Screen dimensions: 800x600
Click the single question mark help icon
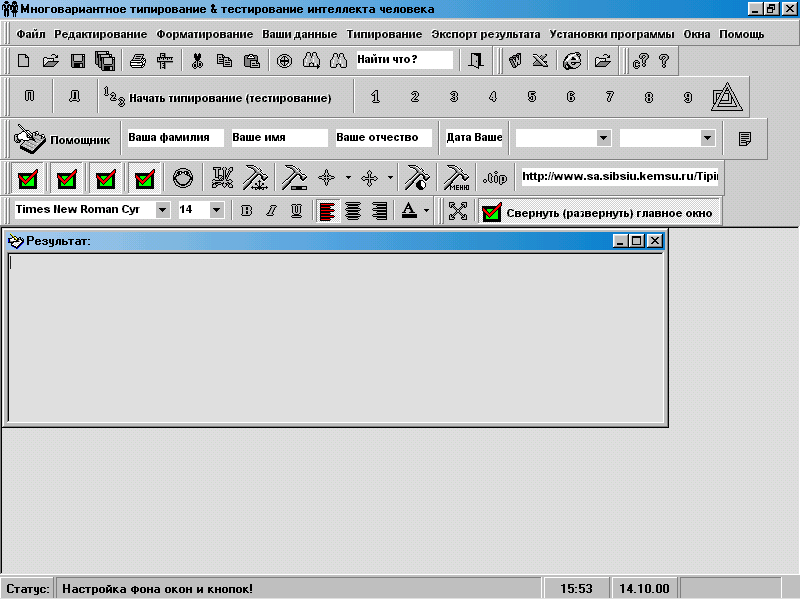tap(664, 61)
